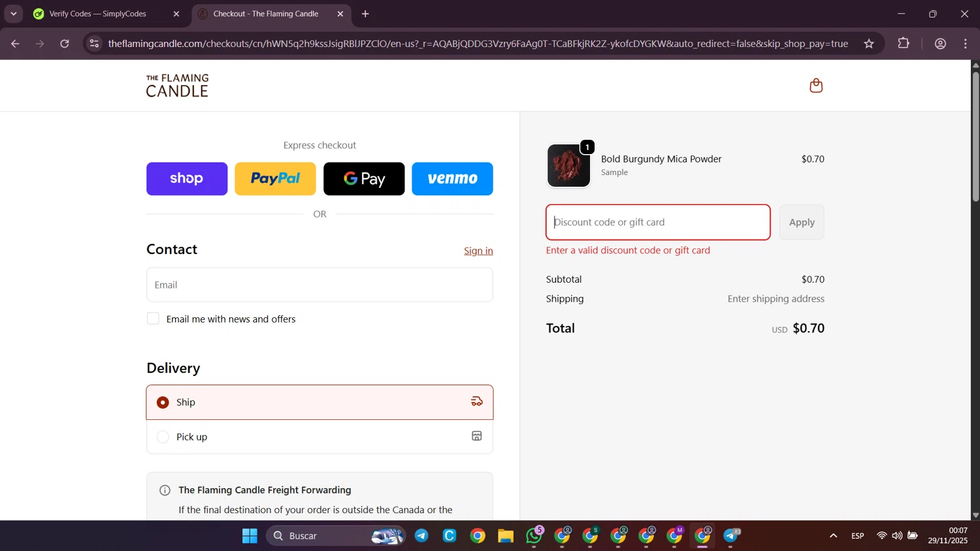View site information icon in address bar
The width and height of the screenshot is (980, 551).
(94, 44)
